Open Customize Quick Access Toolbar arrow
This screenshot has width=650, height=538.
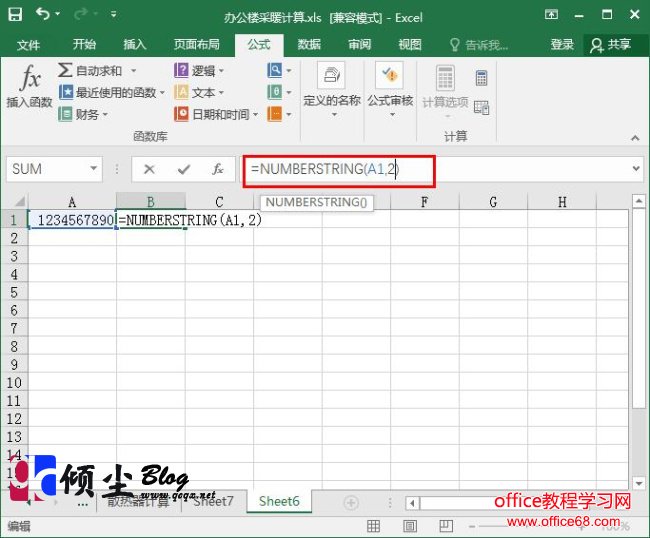coord(113,15)
